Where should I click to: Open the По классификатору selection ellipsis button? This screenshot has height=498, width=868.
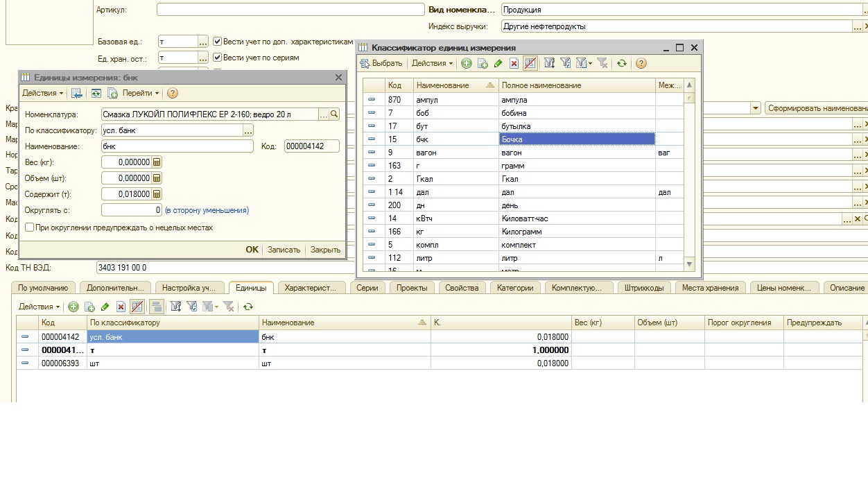tap(248, 130)
